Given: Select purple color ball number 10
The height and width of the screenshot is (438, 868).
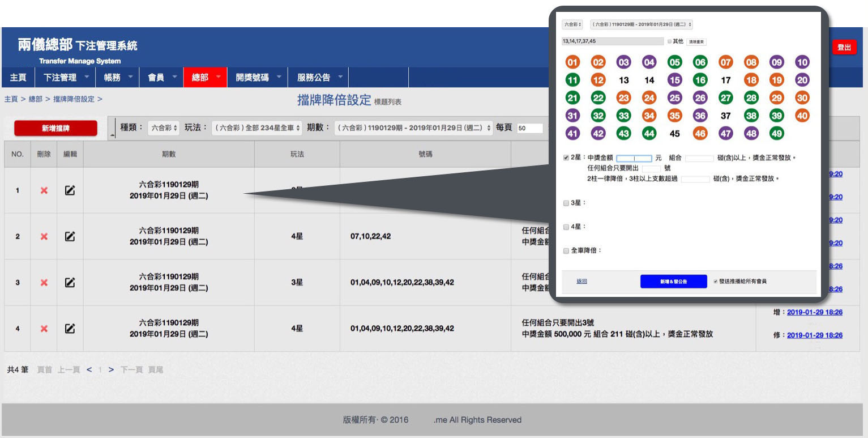Looking at the screenshot, I should [x=802, y=62].
